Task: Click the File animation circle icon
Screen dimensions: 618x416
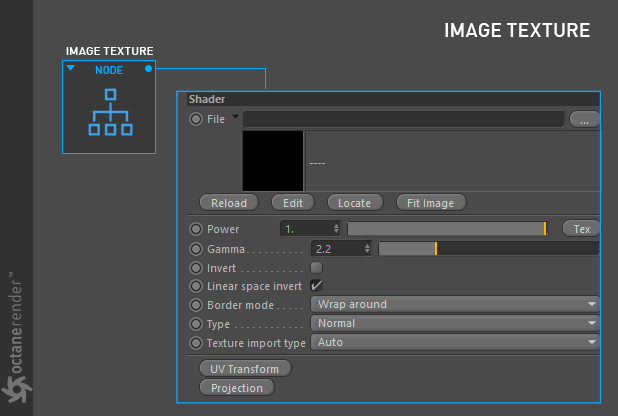Action: (196, 119)
